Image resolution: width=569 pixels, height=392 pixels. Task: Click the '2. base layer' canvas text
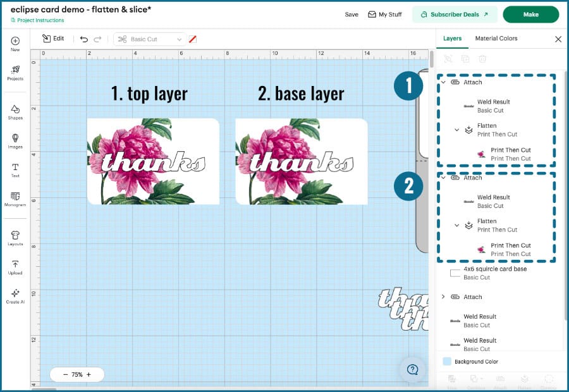301,94
